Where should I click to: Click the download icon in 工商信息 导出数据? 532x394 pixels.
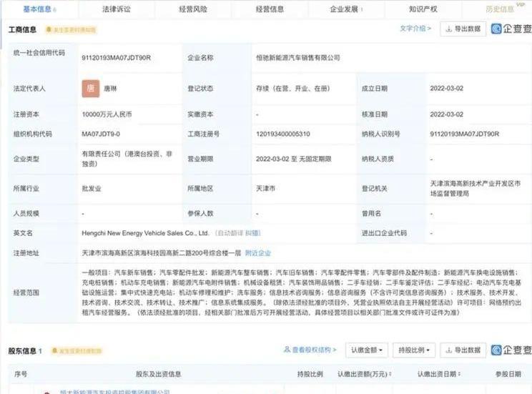click(x=449, y=29)
